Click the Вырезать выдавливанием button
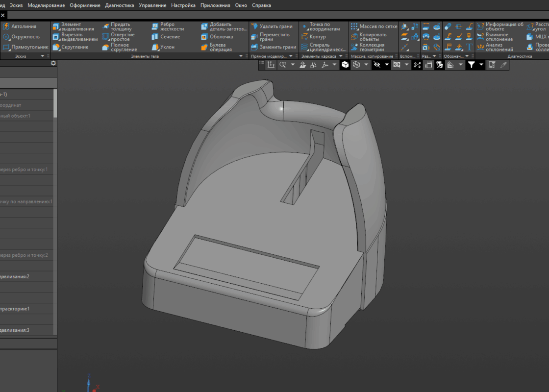The image size is (549, 392). tap(75, 37)
